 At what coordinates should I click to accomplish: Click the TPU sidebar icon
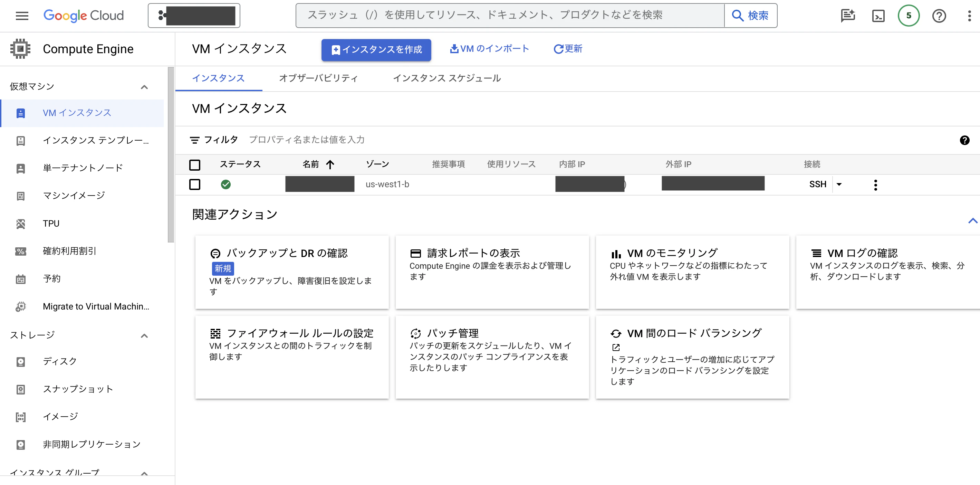click(20, 224)
